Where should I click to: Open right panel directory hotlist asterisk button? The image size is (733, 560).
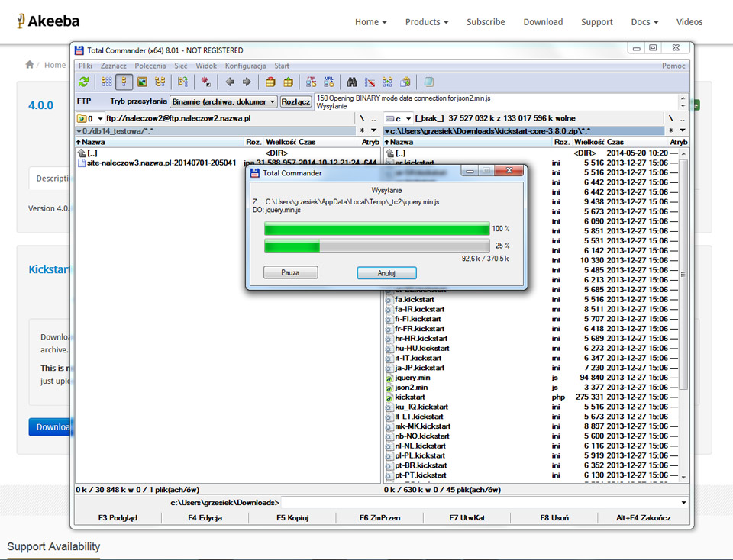(x=671, y=130)
